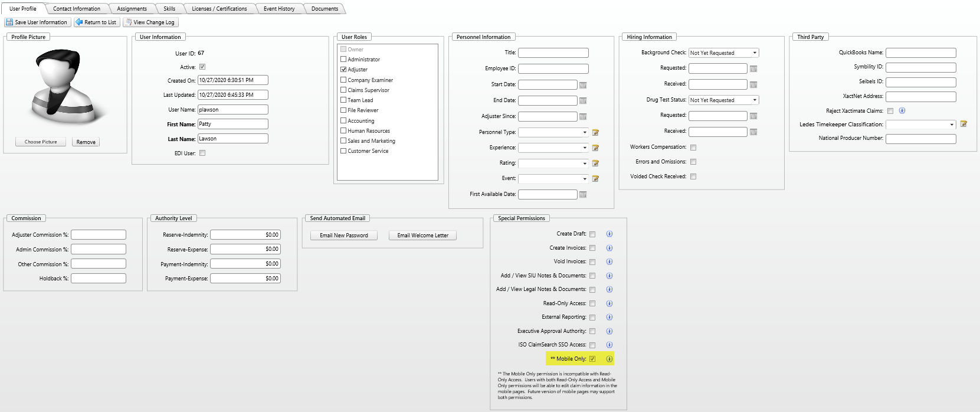The width and height of the screenshot is (980, 412).
Task: Toggle the Active checkbox
Action: pyautogui.click(x=202, y=67)
